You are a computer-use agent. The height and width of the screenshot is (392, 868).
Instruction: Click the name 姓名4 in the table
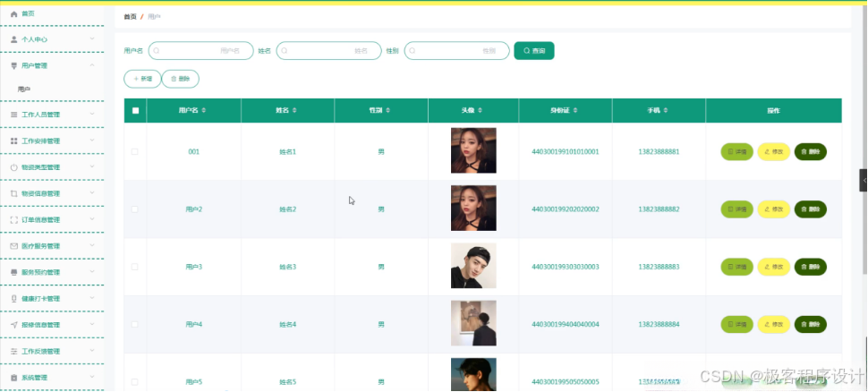288,325
